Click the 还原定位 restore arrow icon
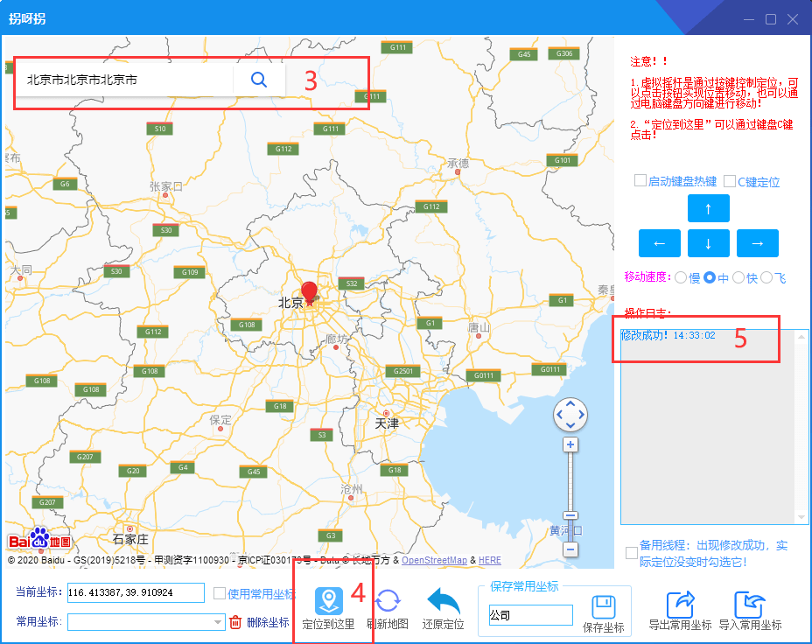Screen dimensions: 812x644 click(444, 600)
